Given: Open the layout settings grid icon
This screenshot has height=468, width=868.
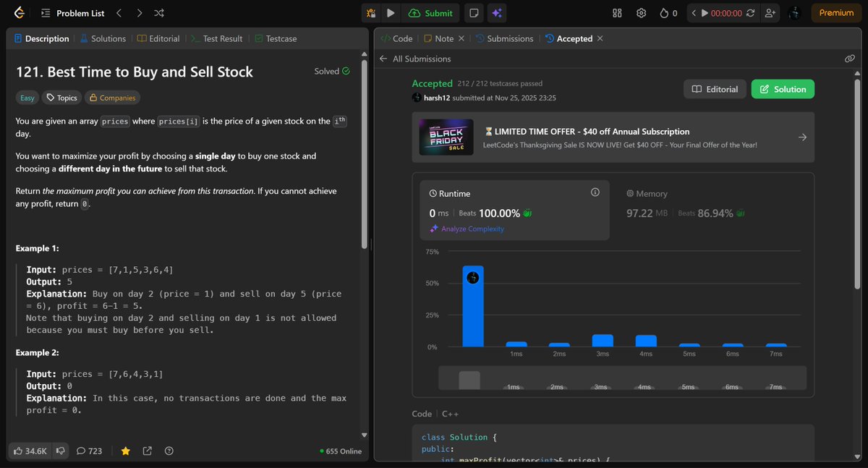Looking at the screenshot, I should (x=616, y=12).
